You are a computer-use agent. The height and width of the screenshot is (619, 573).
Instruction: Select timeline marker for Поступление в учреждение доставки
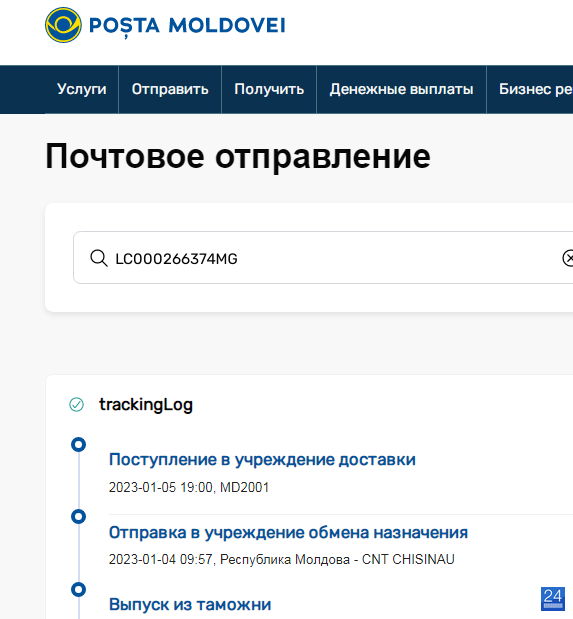point(78,445)
